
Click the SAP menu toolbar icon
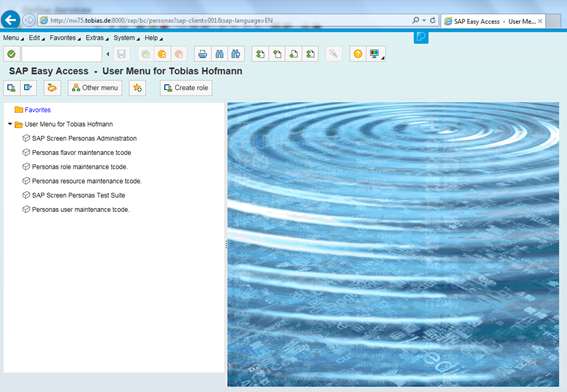28,88
